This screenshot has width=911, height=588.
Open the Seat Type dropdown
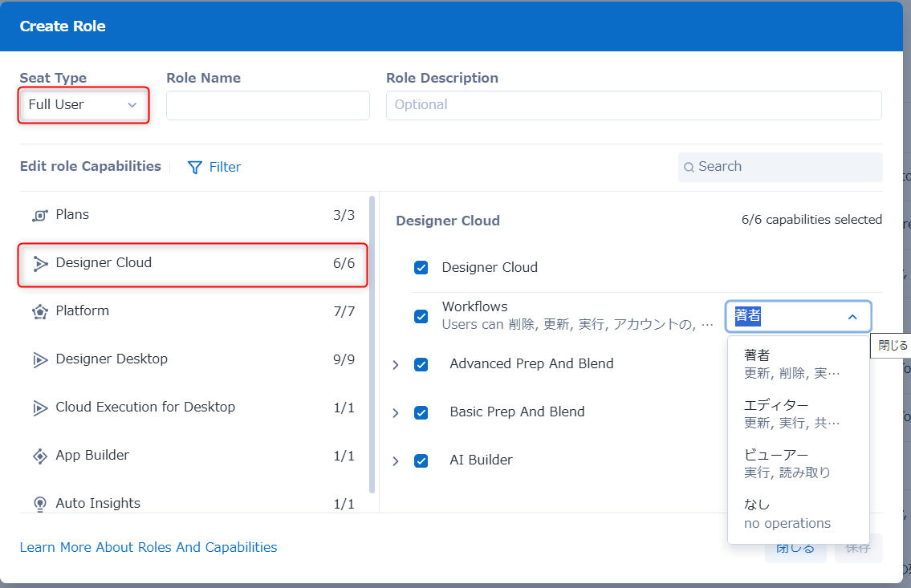pos(83,105)
